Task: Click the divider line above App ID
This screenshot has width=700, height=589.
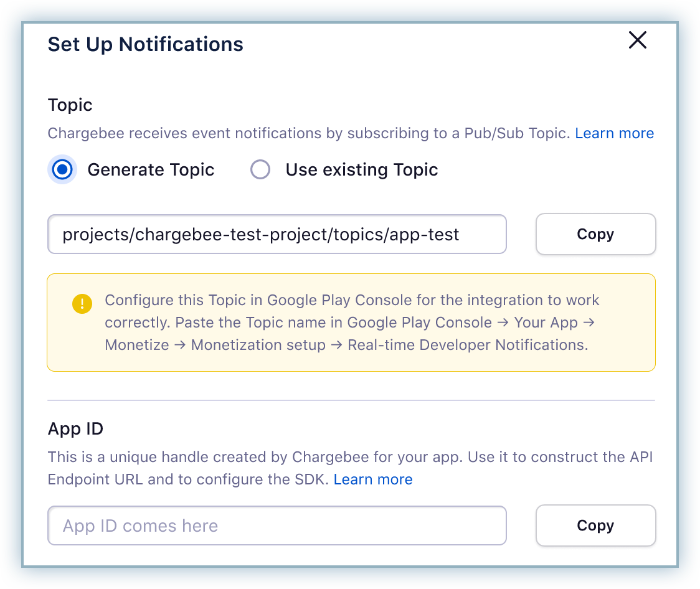Action: [351, 400]
